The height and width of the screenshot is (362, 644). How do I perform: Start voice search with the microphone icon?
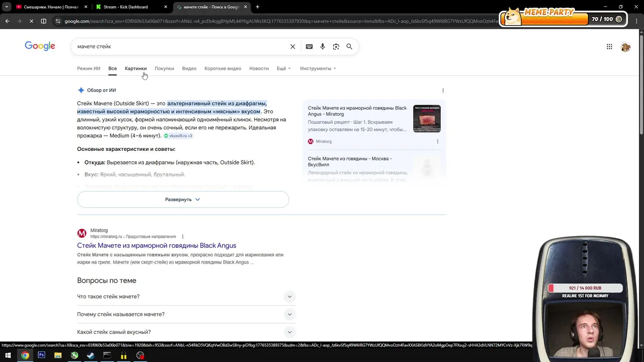323,46
